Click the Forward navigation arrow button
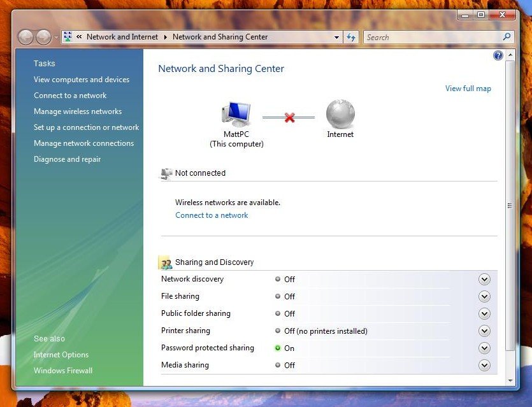 pos(44,37)
